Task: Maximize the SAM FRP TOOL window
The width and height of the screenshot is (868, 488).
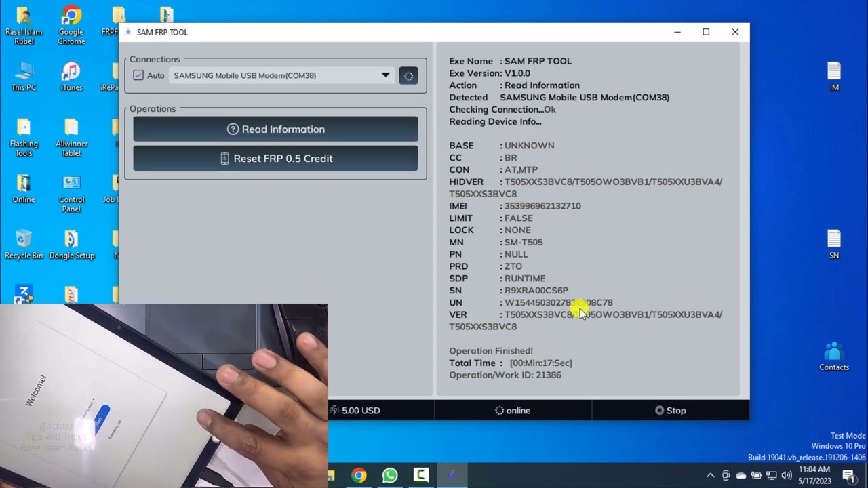Action: click(706, 32)
